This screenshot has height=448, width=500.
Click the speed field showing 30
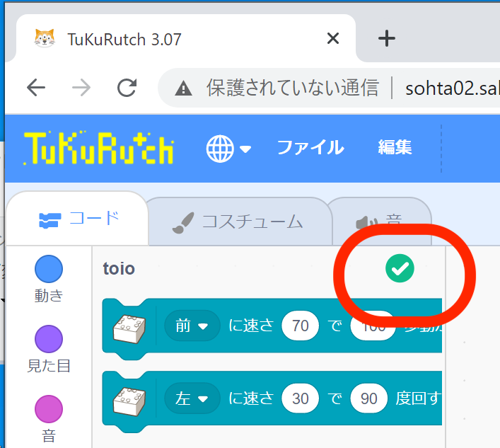pos(300,398)
